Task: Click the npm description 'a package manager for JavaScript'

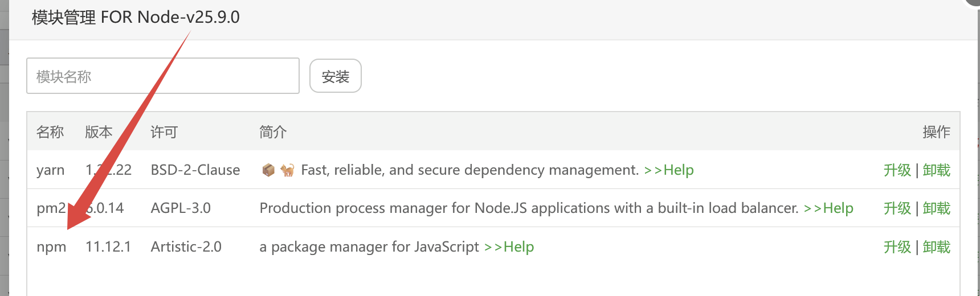Action: [x=369, y=246]
